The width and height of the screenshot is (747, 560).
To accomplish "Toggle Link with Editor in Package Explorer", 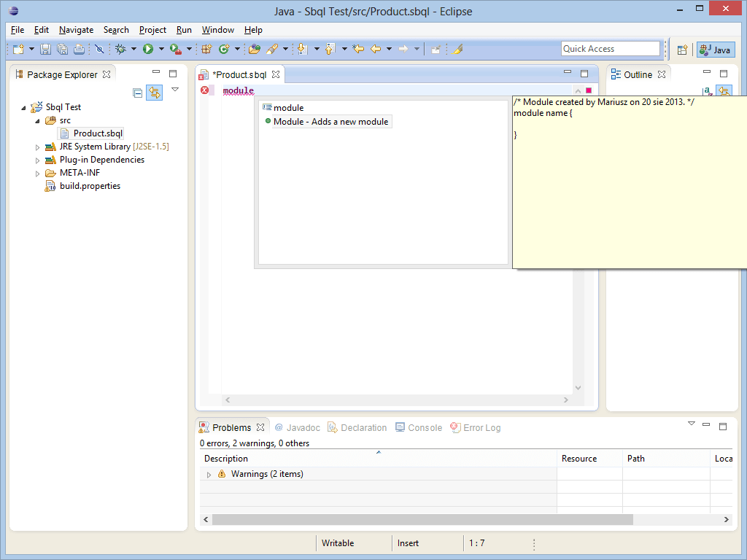I will pos(155,93).
